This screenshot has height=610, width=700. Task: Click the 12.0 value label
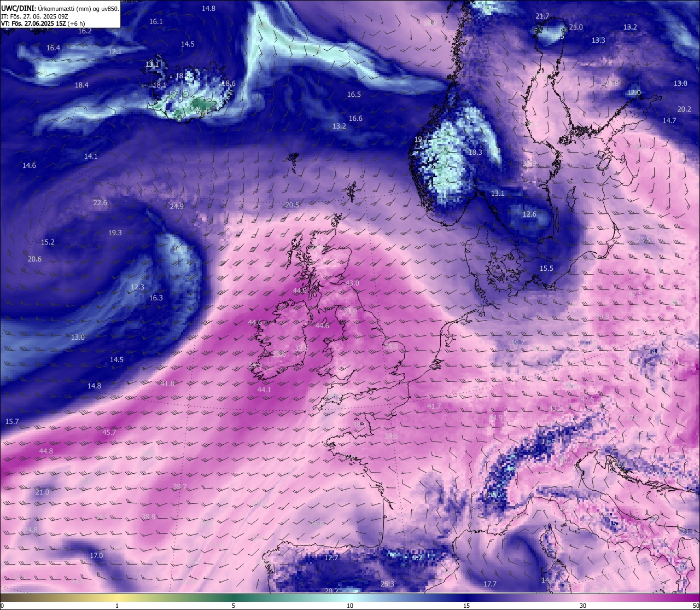click(x=634, y=93)
